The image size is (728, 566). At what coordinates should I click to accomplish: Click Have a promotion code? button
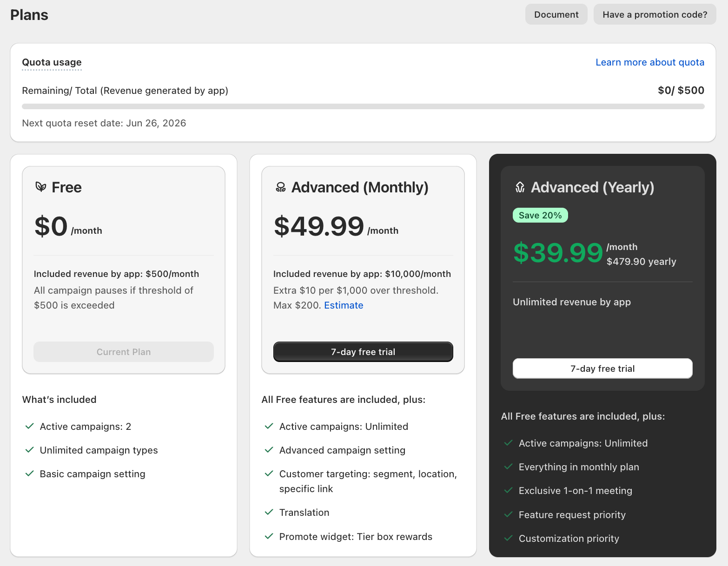tap(655, 14)
